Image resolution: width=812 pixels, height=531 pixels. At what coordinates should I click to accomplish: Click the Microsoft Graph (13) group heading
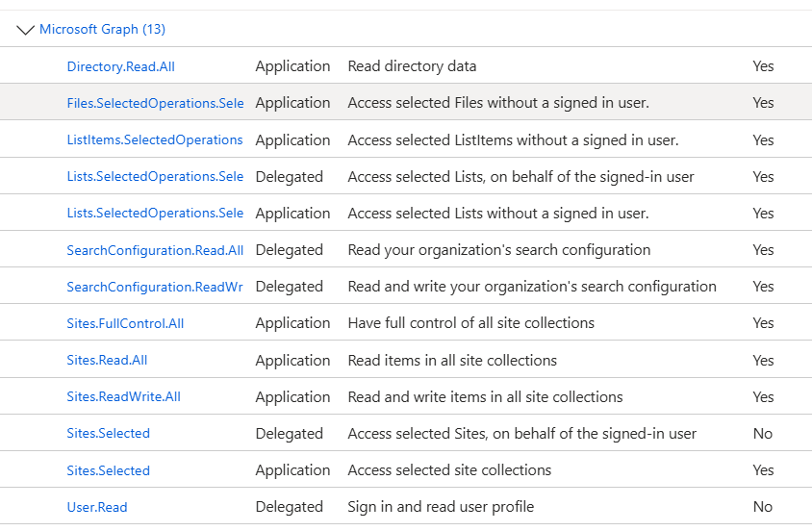tap(102, 30)
